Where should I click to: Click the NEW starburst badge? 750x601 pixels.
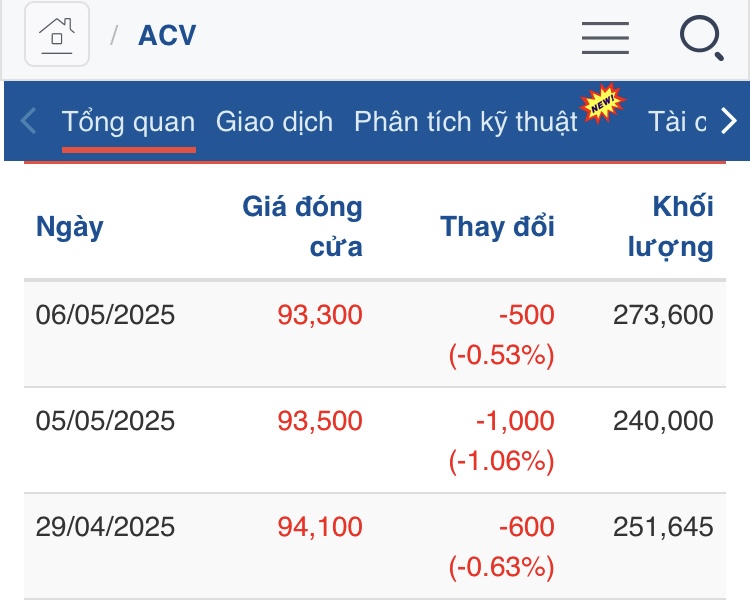coord(603,104)
